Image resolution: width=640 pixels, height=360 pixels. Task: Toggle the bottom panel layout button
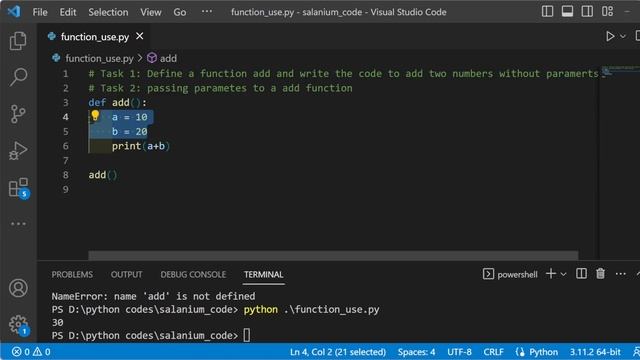[567, 11]
